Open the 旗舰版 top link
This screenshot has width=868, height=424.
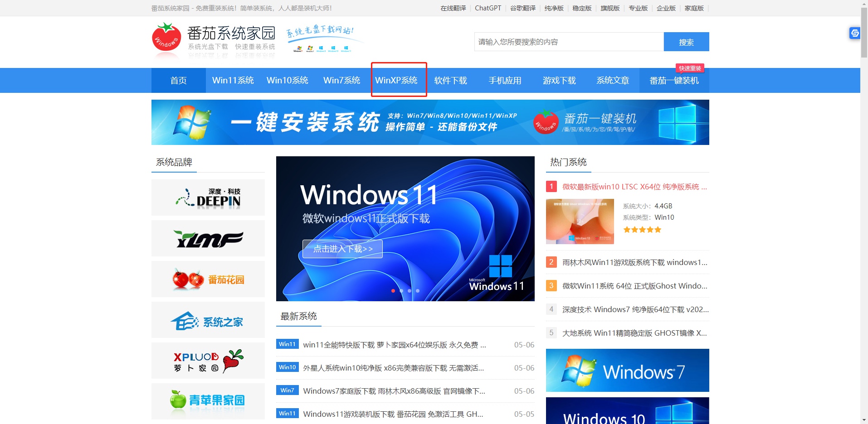(610, 8)
